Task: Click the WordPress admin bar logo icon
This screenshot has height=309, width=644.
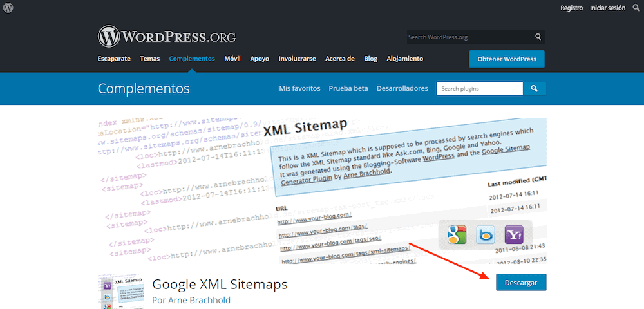Action: (x=8, y=8)
